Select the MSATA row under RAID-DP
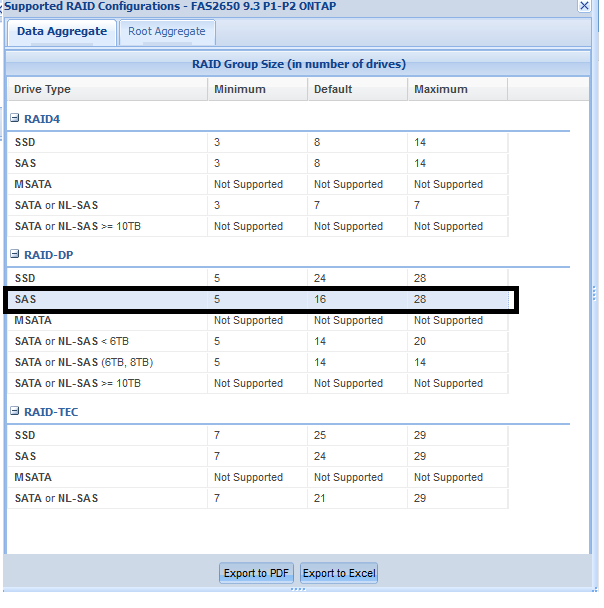The width and height of the screenshot is (604, 608). point(258,320)
